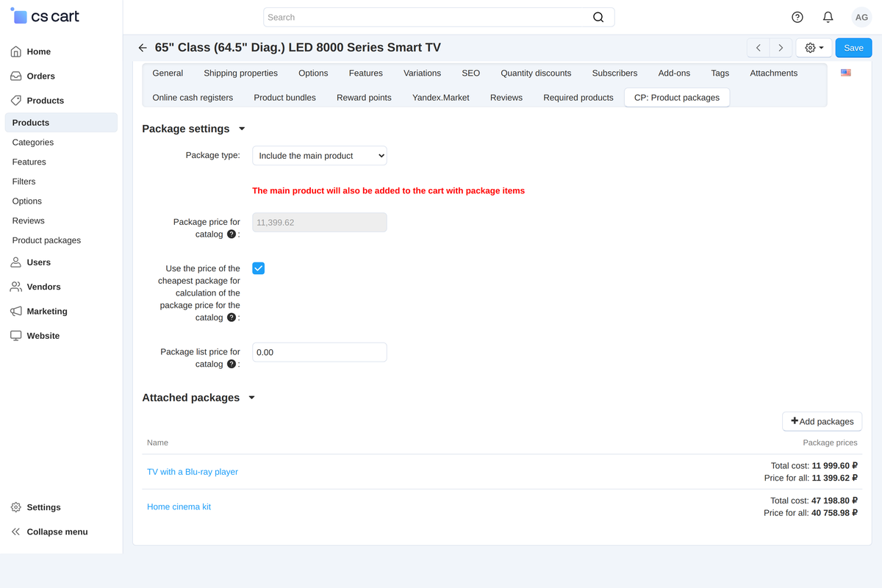Open Options in the sidebar

coord(27,201)
